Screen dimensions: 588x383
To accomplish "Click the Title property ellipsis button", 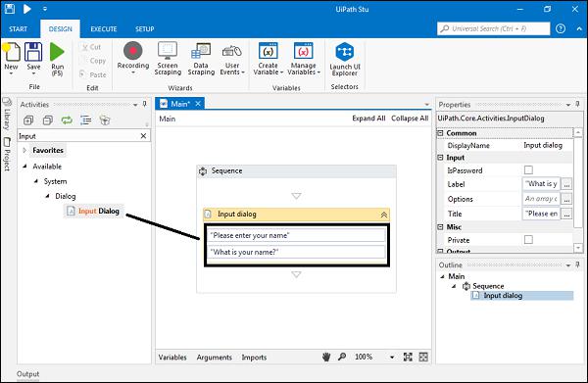I will [566, 214].
